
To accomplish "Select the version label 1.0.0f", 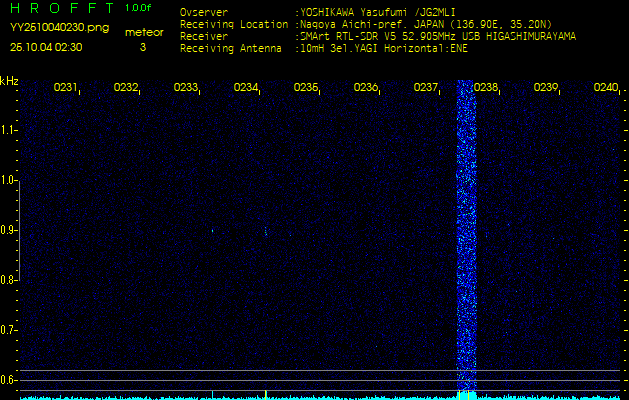I will tap(138, 8).
